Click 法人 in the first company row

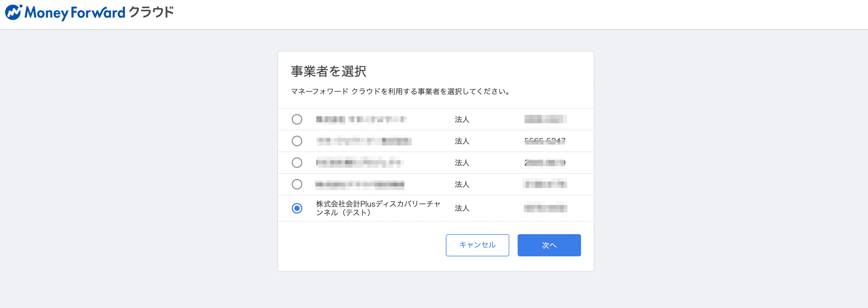point(462,119)
